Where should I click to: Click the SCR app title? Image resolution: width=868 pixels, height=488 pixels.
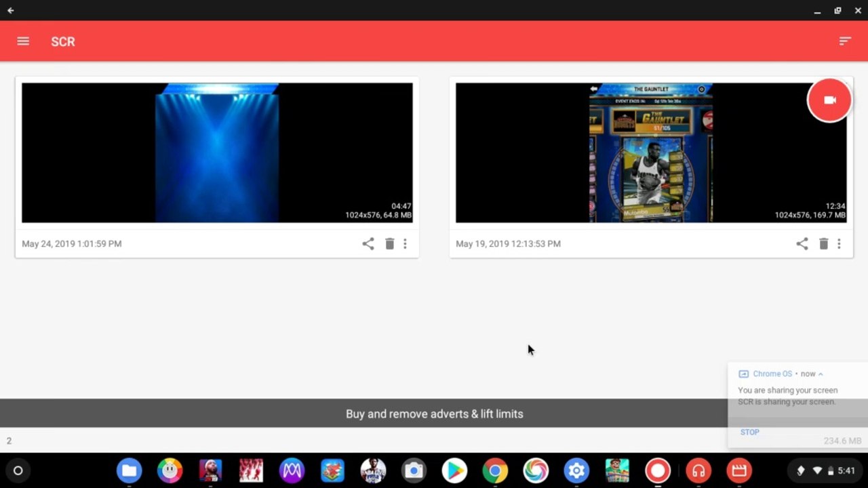[x=63, y=41]
